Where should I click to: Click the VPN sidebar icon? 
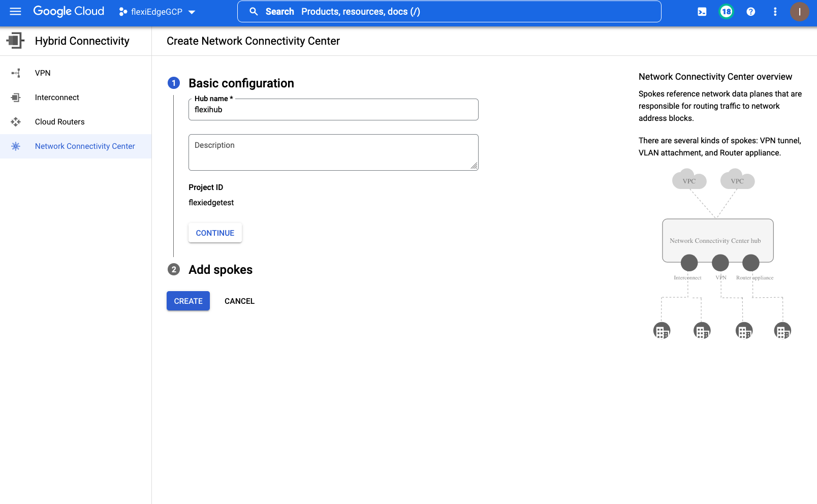point(16,73)
